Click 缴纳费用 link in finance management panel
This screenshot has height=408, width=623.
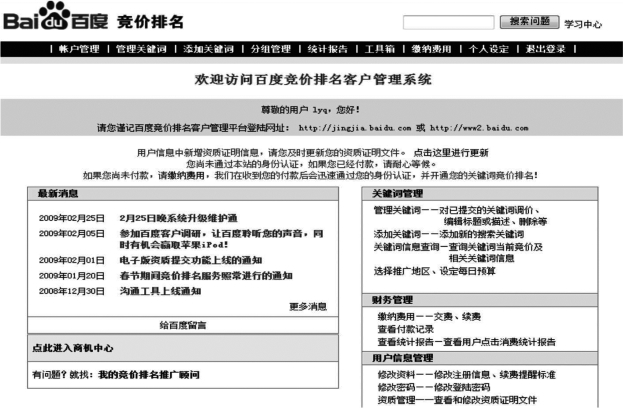[x=396, y=317]
